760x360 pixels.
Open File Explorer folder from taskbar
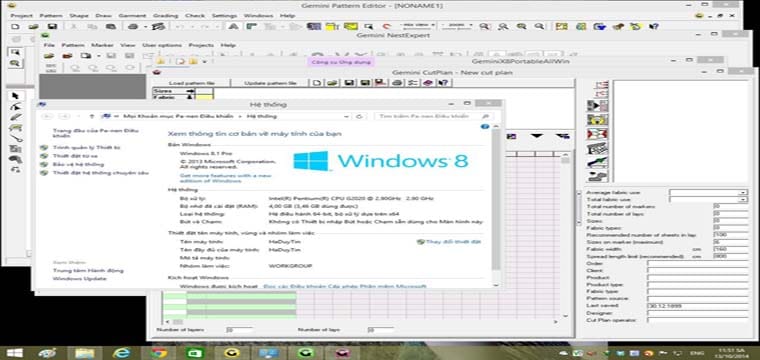click(85, 353)
